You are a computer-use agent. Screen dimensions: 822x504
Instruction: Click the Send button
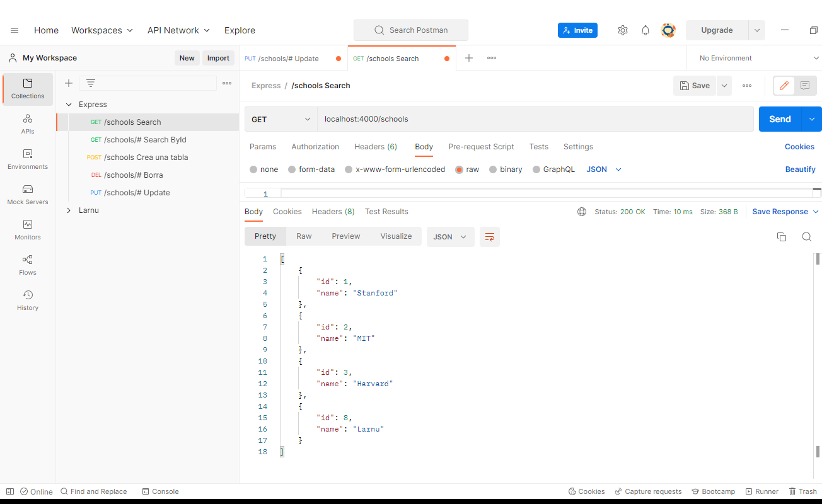[x=780, y=118]
